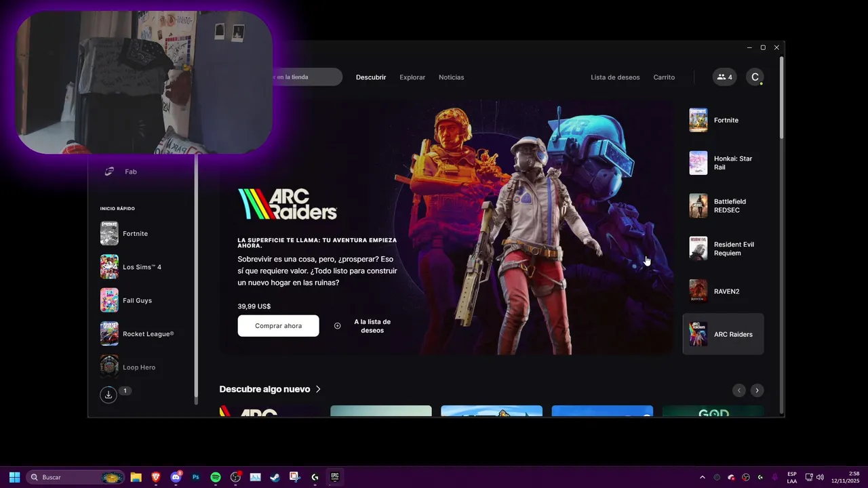Click the 'INICIO RÁPIDO' heading
The height and width of the screenshot is (488, 868).
117,209
